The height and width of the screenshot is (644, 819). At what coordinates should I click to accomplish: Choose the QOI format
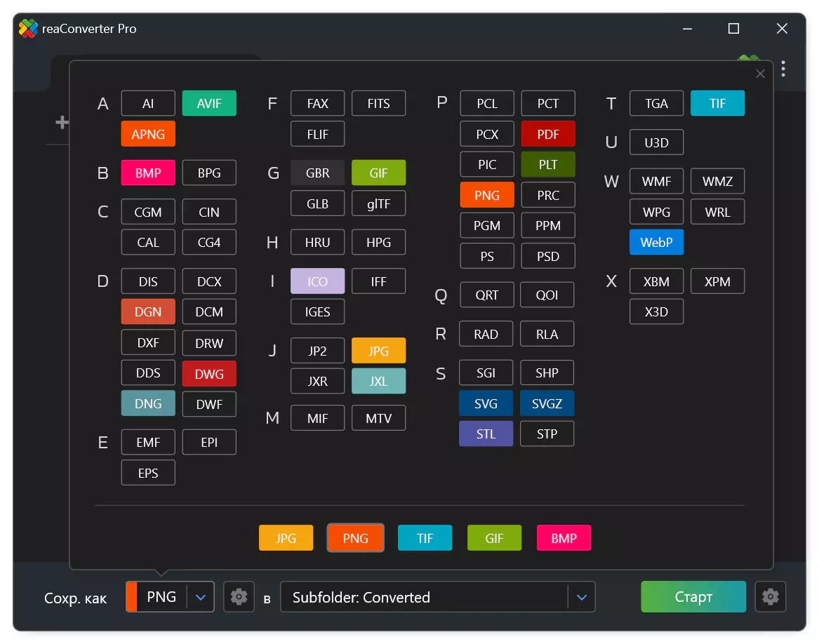coord(547,295)
